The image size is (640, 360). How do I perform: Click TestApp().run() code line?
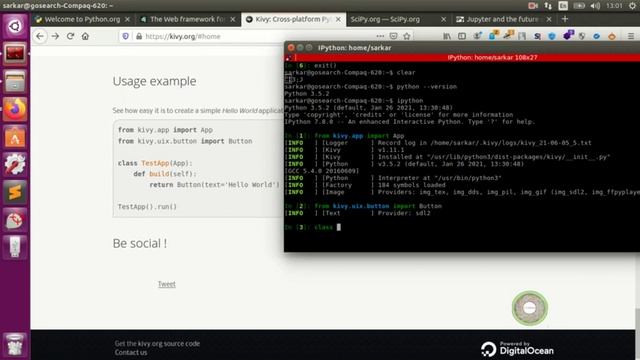click(x=147, y=207)
